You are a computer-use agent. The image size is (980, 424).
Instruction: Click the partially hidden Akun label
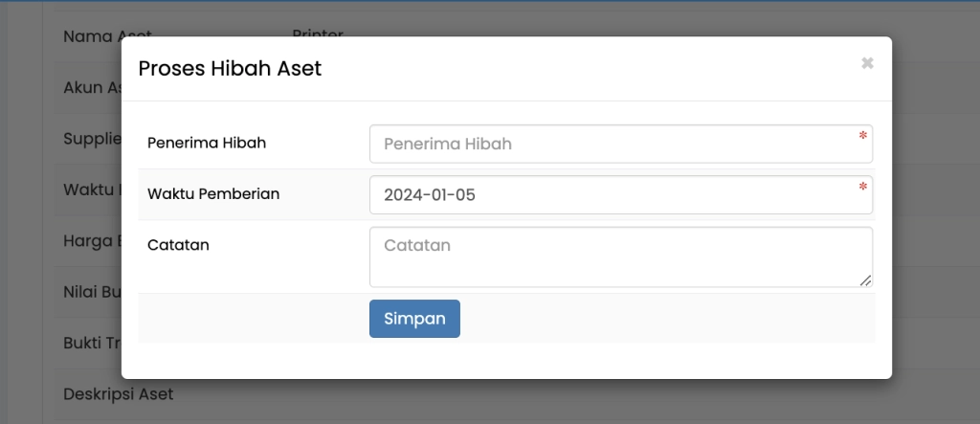tap(92, 87)
